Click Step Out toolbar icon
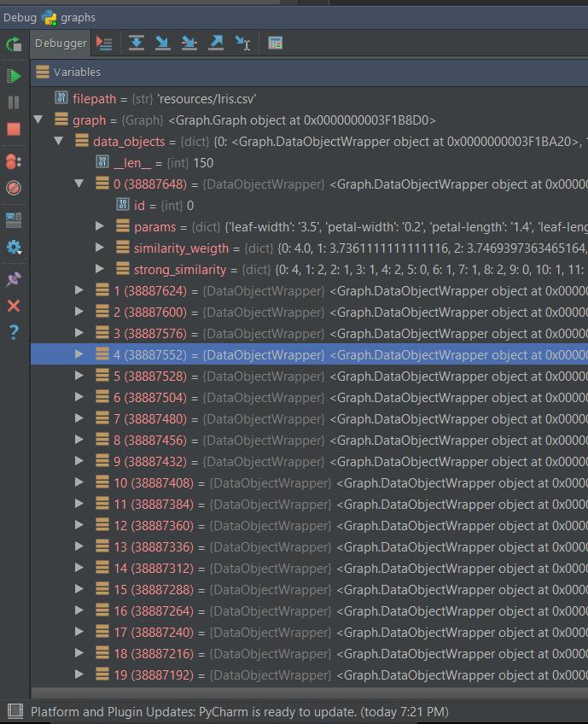 pyautogui.click(x=216, y=43)
